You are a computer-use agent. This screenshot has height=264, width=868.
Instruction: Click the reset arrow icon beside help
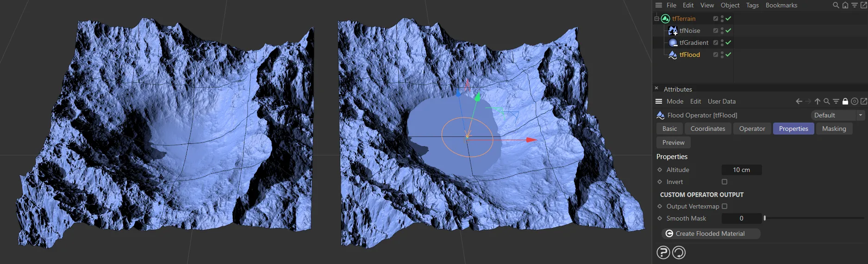(x=679, y=252)
